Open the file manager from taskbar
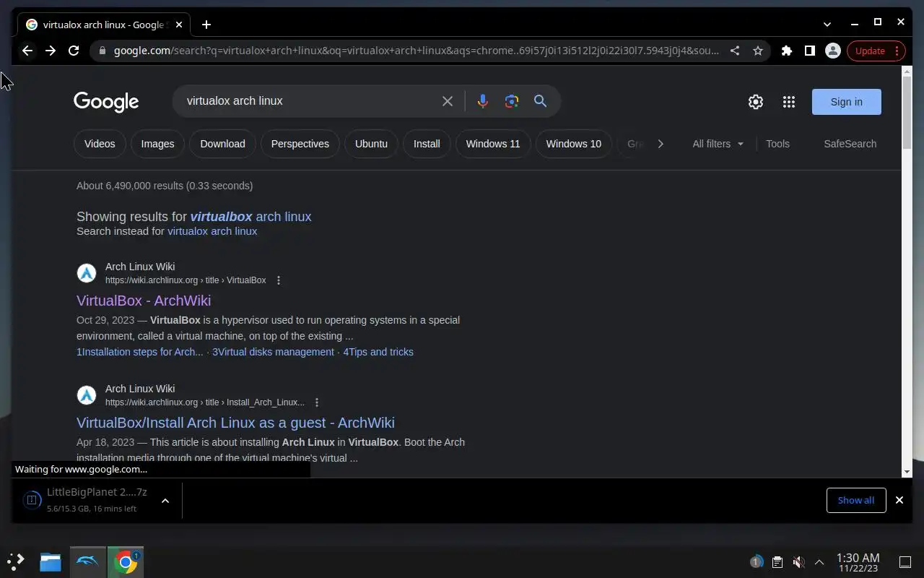 coord(51,562)
